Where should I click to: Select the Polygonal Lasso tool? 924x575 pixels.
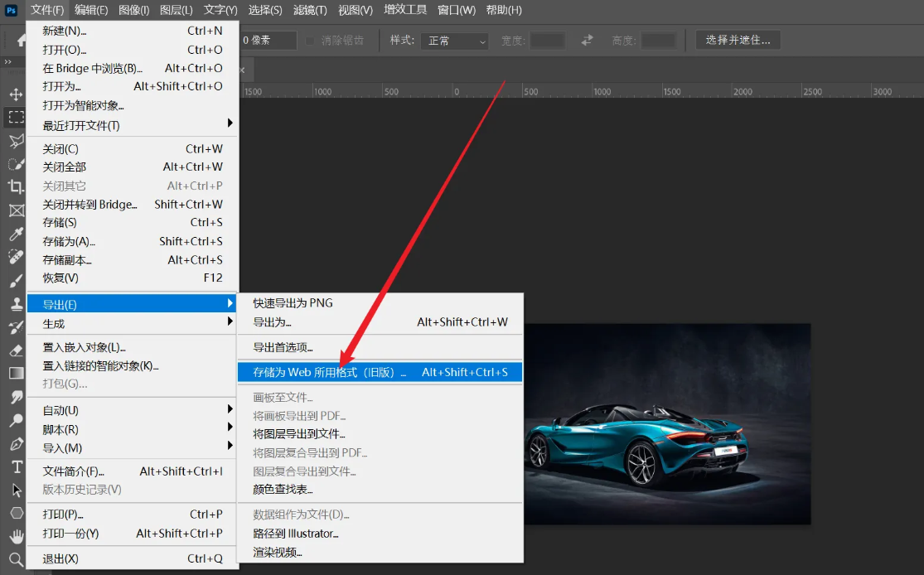[16, 140]
